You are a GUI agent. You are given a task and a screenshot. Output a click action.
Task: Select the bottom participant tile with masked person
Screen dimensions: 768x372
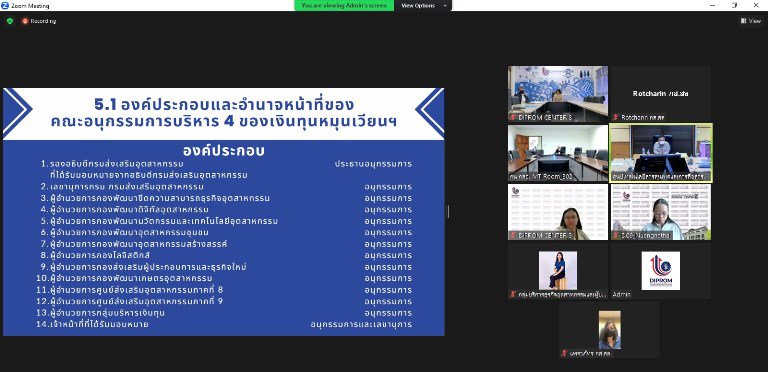point(609,330)
